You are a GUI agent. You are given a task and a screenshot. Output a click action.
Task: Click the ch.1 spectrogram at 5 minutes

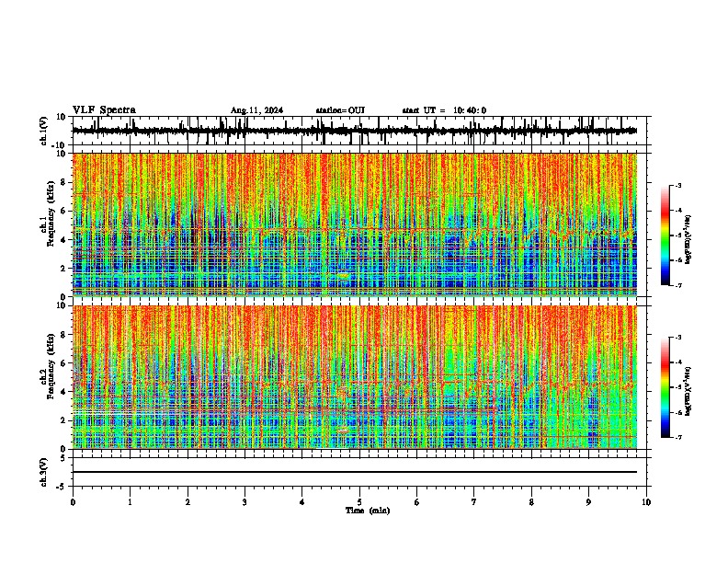[359, 224]
